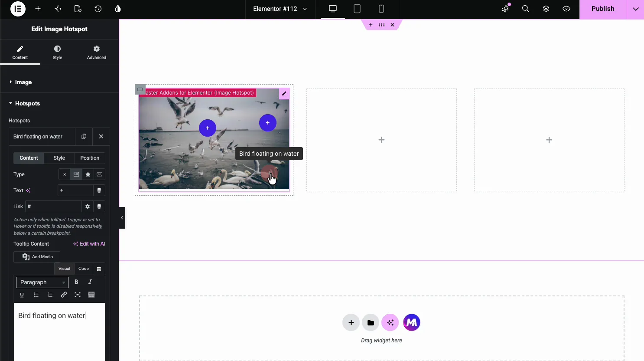Click the container handle icon beside widget
This screenshot has height=361, width=644.
pos(140,89)
